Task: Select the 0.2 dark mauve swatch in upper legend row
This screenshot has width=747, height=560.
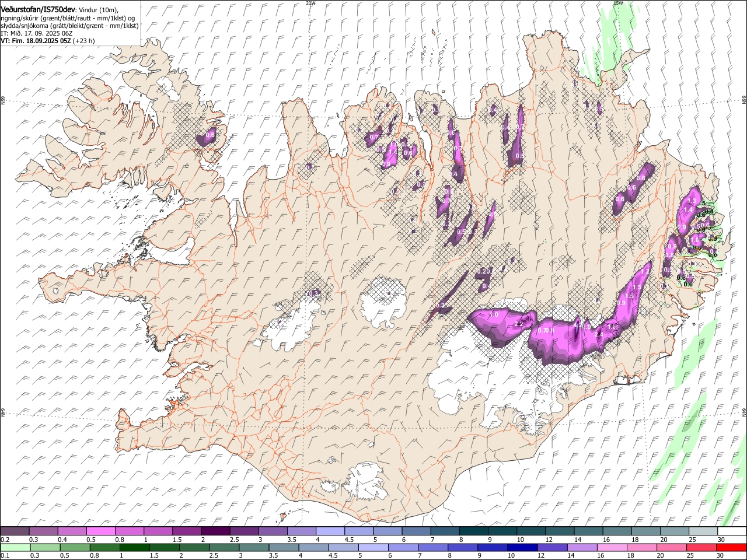Action: click(x=15, y=531)
